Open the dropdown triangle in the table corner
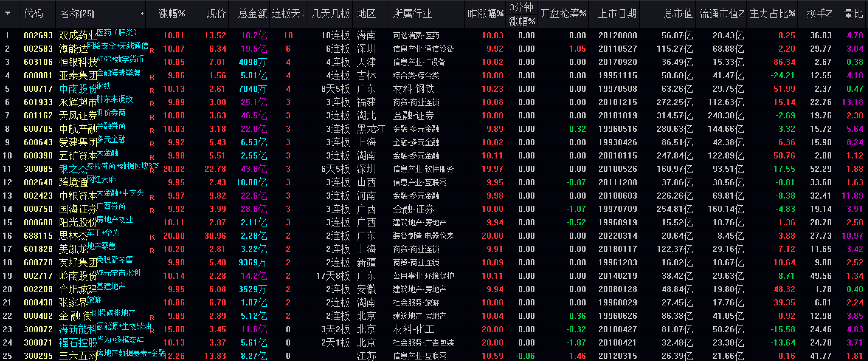 tap(7, 13)
